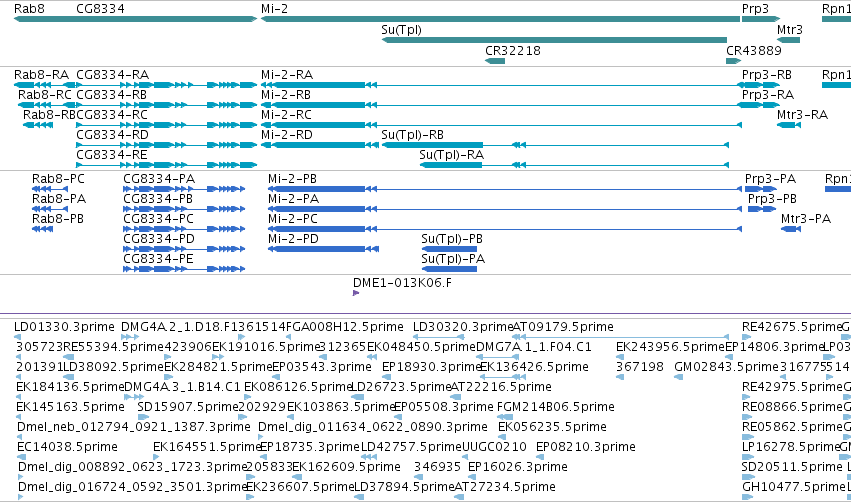Open the Mtr3-RA transcript label
This screenshot has width=851, height=502.
pyautogui.click(x=803, y=115)
